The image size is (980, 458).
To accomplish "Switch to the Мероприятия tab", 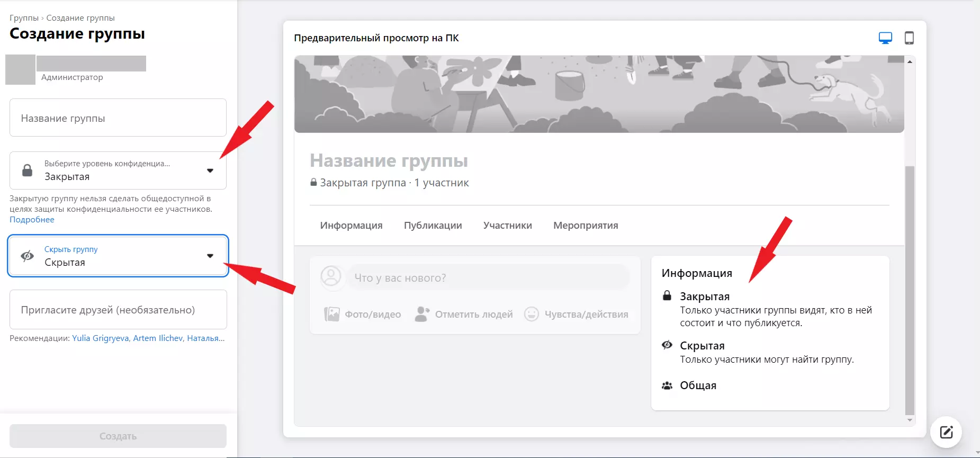I will point(586,226).
